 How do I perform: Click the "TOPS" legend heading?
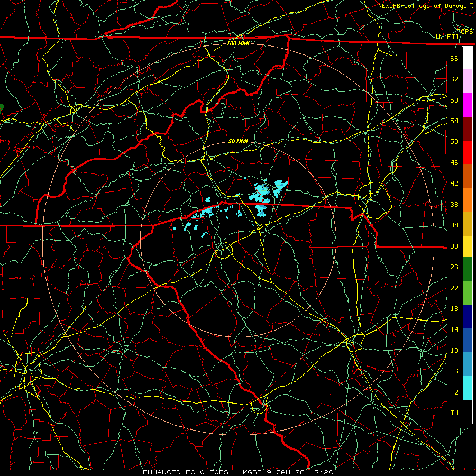click(x=465, y=31)
